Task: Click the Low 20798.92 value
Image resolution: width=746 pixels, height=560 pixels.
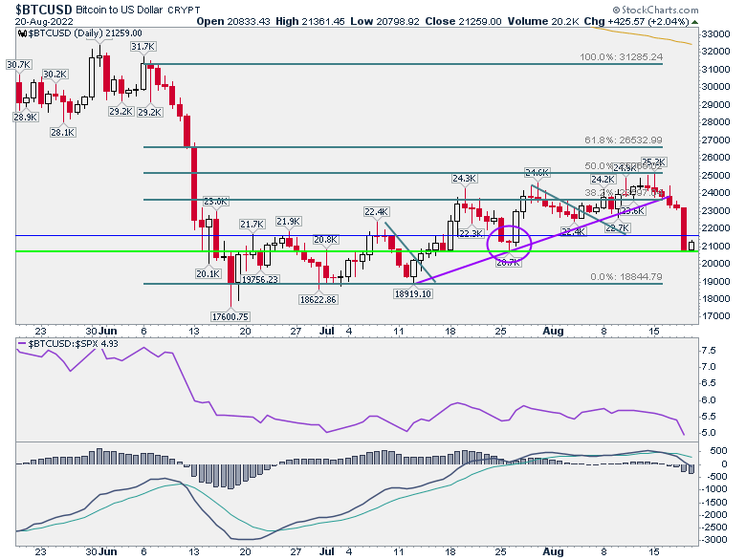Action: pos(384,21)
